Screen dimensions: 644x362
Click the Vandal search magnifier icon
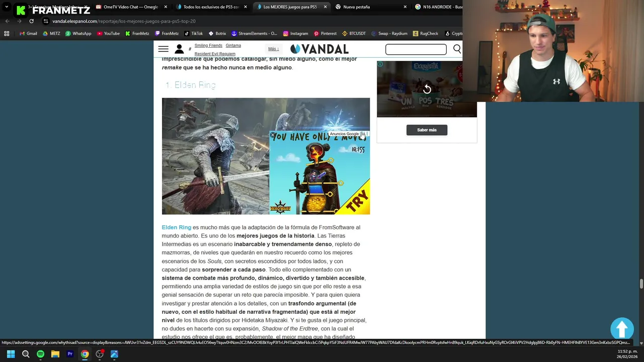point(457,49)
